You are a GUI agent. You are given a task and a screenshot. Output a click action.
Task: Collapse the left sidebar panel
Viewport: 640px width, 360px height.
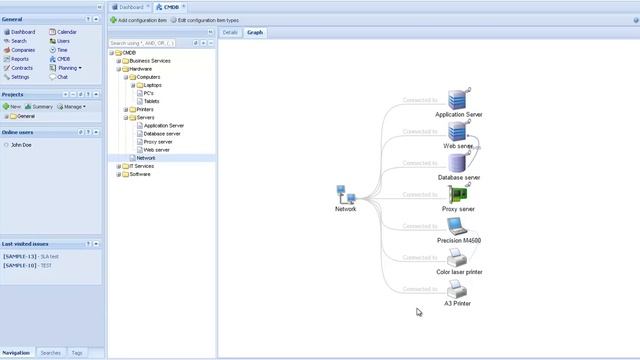[x=100, y=7]
